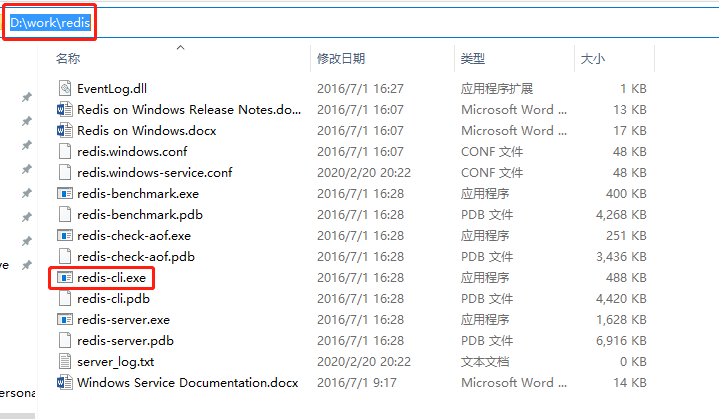Click the redis-cli.exe application icon
Screen dimensions: 719x419
(x=65, y=277)
